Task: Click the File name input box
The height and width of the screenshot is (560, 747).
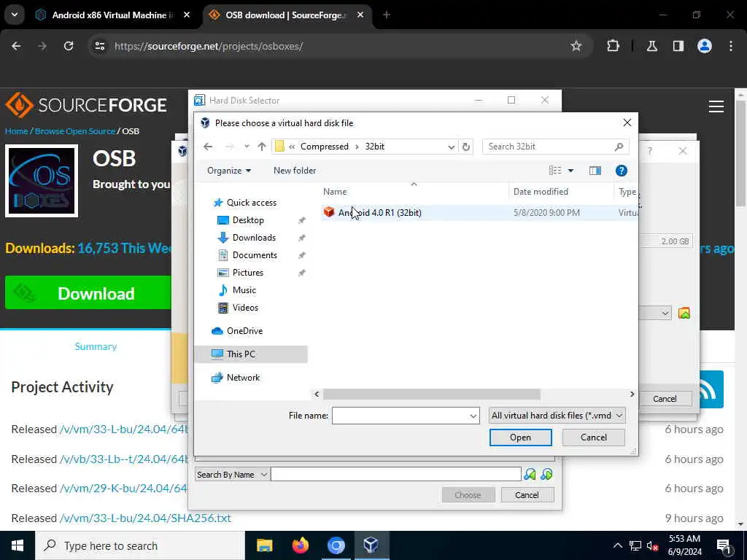Action: click(400, 416)
